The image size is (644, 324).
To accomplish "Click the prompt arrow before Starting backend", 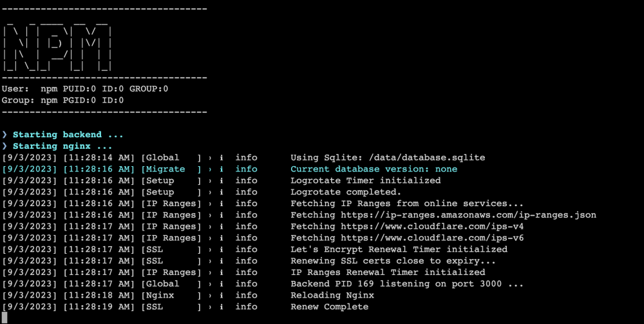I will coord(5,135).
